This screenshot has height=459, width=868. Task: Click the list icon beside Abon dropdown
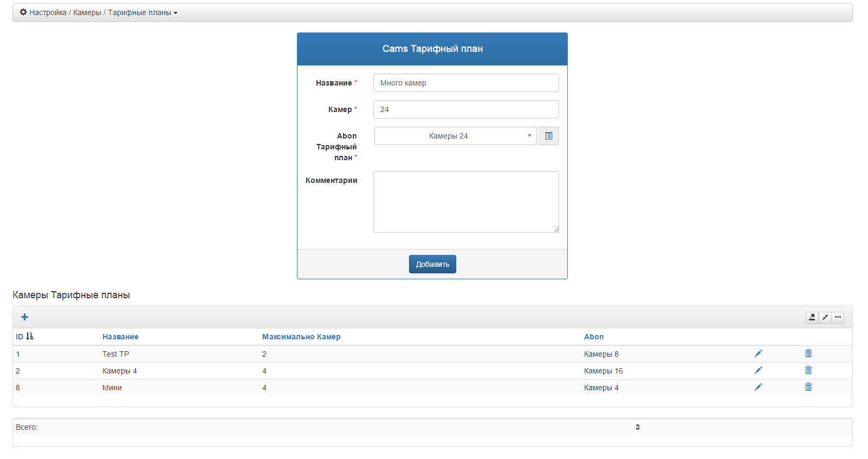point(548,136)
